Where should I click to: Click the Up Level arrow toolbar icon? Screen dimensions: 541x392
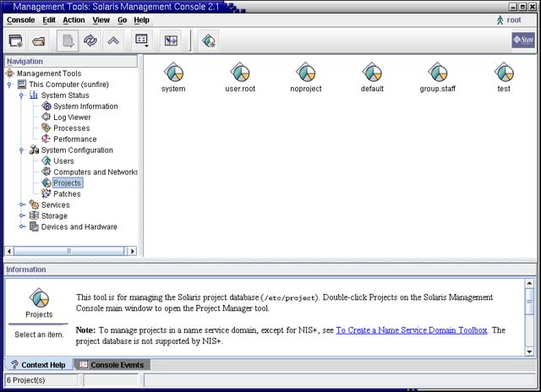click(113, 41)
